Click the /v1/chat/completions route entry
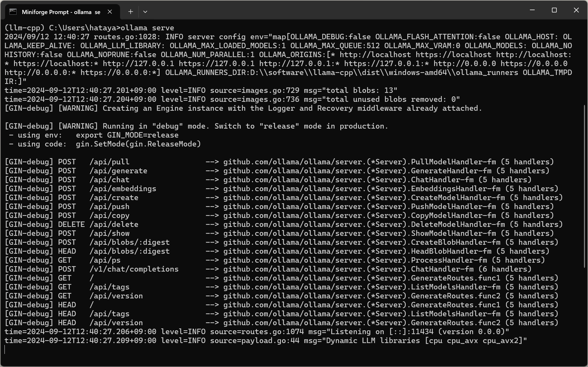Image resolution: width=588 pixels, height=367 pixels. 134,269
